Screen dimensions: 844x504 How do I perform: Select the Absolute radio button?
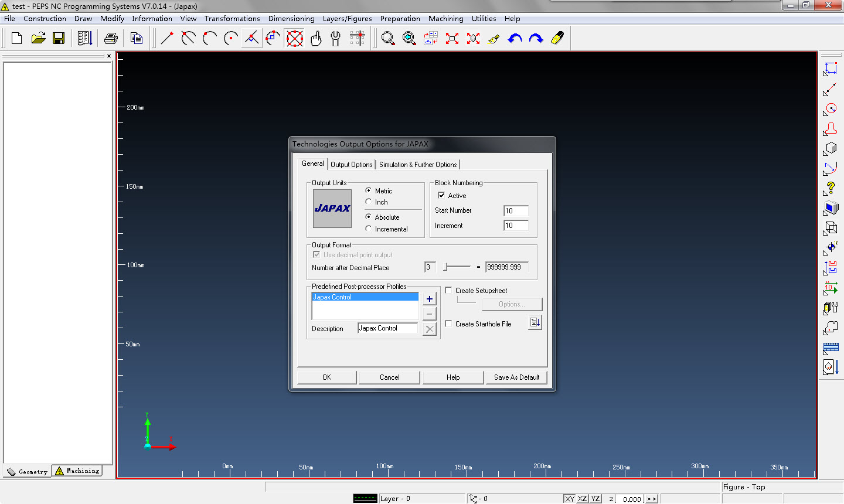[369, 217]
